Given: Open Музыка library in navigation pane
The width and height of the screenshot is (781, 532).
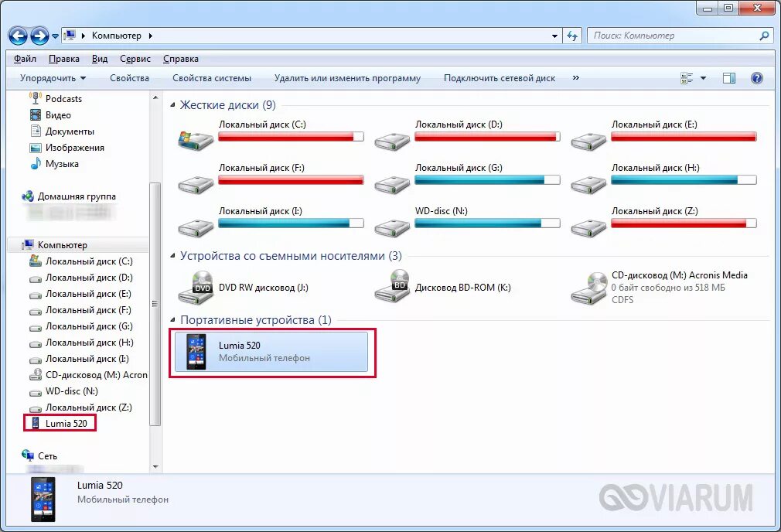Looking at the screenshot, I should 54,164.
